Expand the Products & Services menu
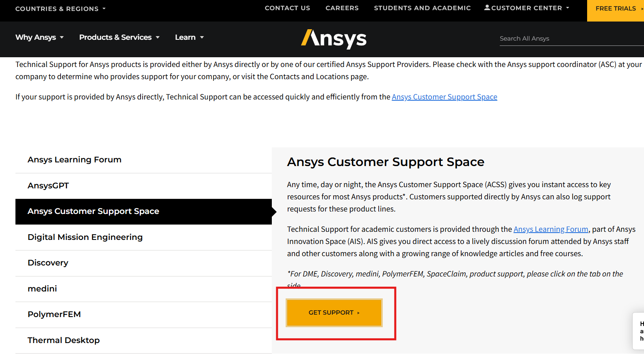The height and width of the screenshot is (354, 644). (119, 37)
